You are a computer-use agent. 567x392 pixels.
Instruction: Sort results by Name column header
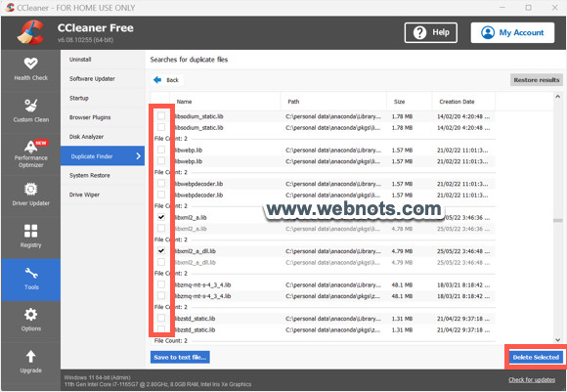click(x=225, y=102)
